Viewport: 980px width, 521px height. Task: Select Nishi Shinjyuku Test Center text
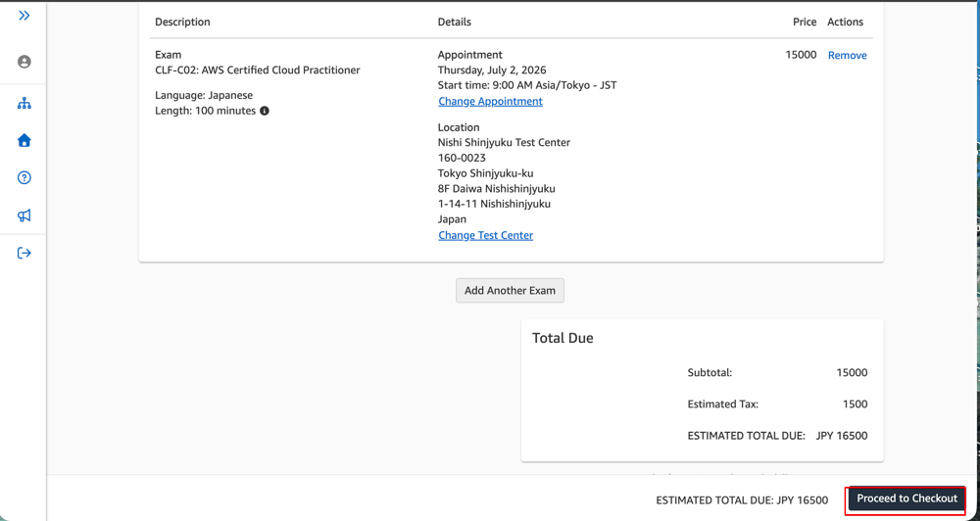tap(504, 142)
